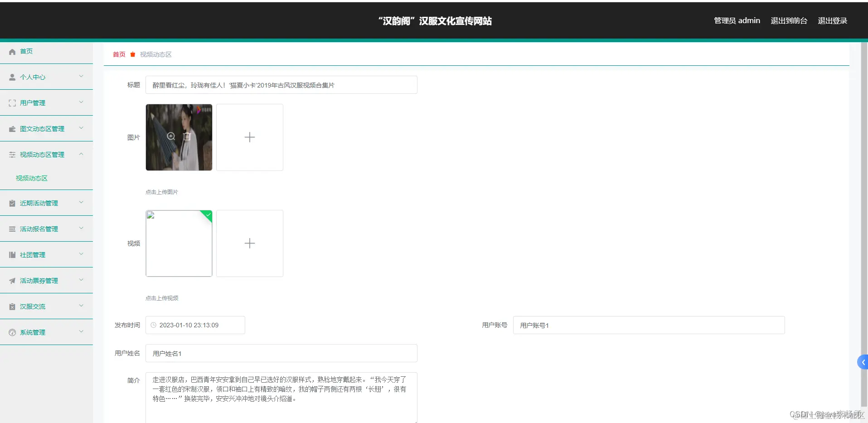Click the uploaded video thumbnail with checkmark
This screenshot has height=423, width=868.
(179, 243)
